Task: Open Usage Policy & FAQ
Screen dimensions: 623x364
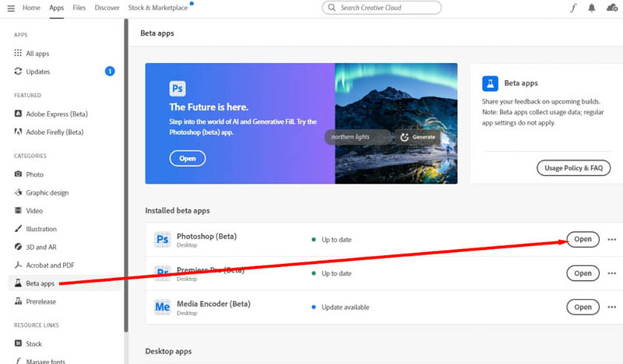Action: pos(573,168)
